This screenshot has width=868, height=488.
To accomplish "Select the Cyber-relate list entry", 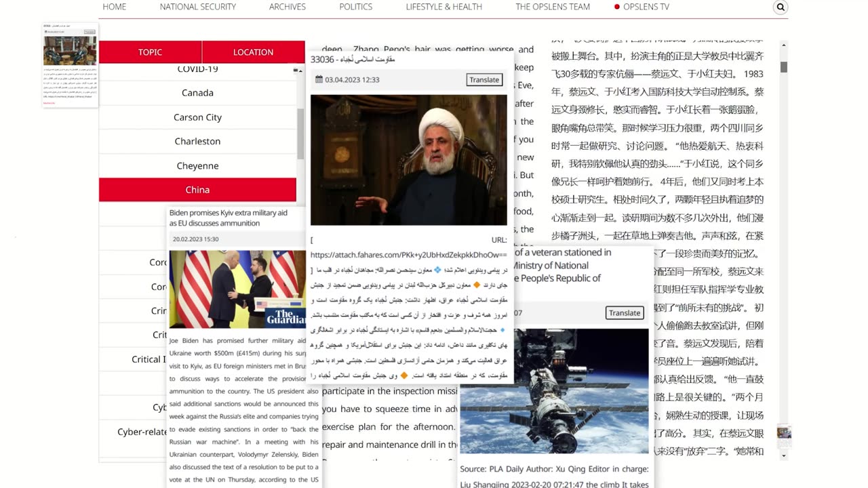I will click(142, 432).
